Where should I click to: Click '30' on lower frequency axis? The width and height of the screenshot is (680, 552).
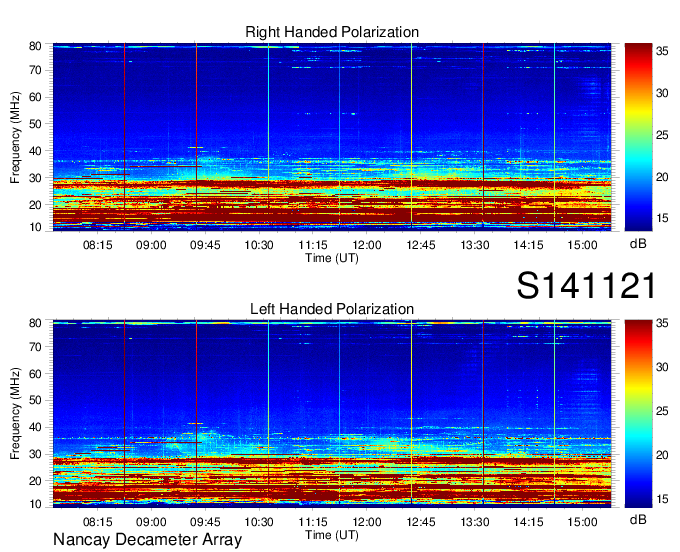click(x=35, y=454)
